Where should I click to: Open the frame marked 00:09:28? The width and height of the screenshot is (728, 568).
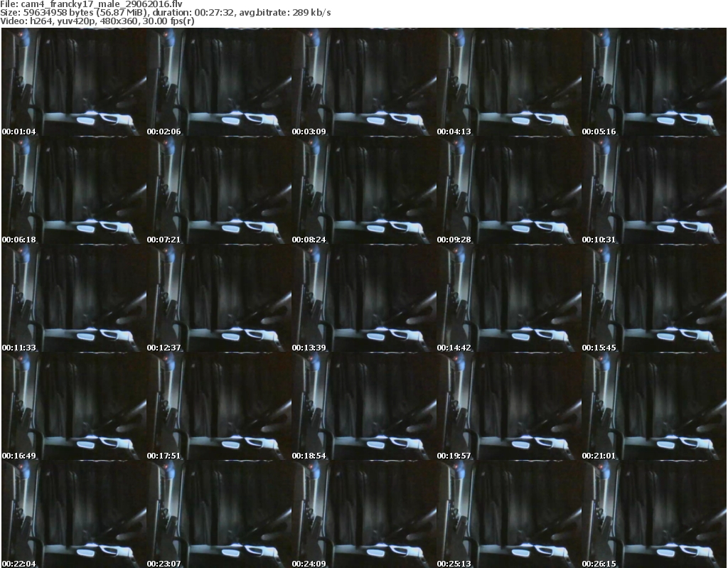point(509,191)
